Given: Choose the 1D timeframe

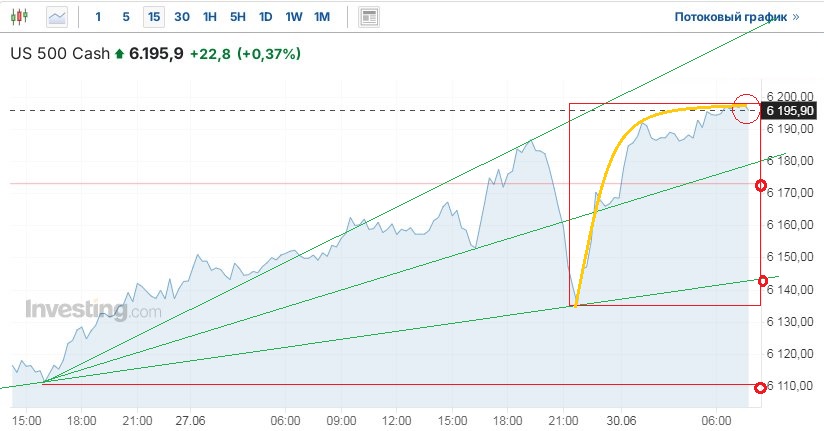Looking at the screenshot, I should 265,17.
